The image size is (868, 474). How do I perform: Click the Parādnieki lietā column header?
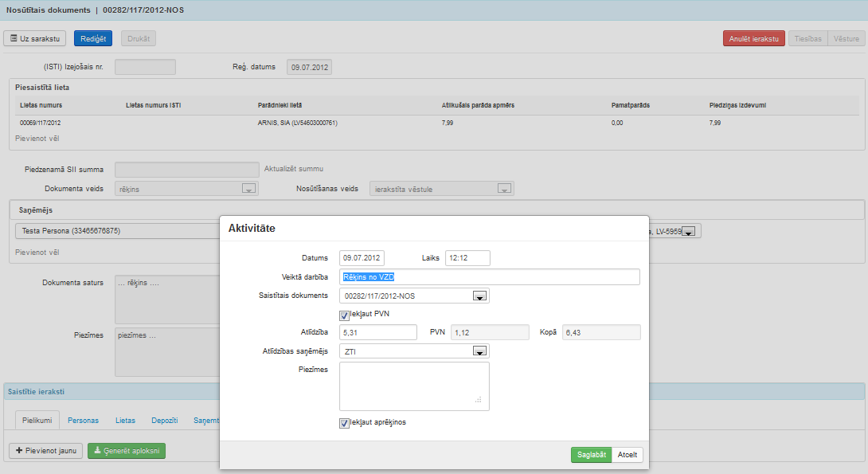tap(280, 105)
